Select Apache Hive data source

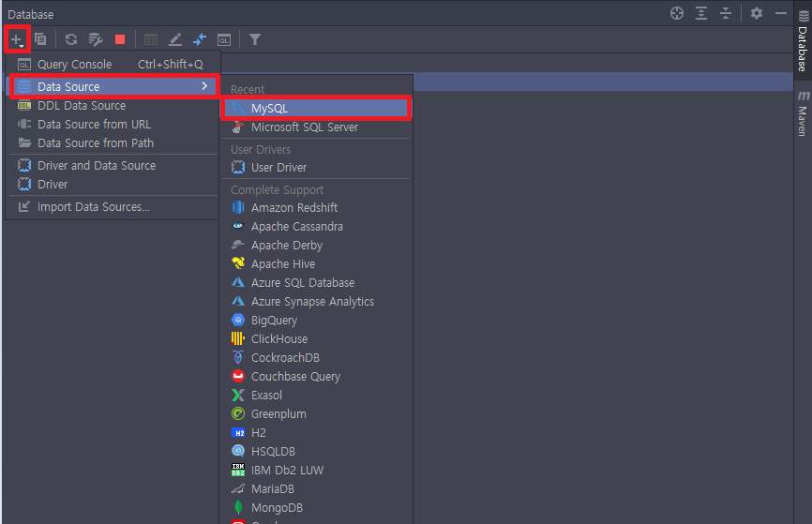click(x=316, y=264)
